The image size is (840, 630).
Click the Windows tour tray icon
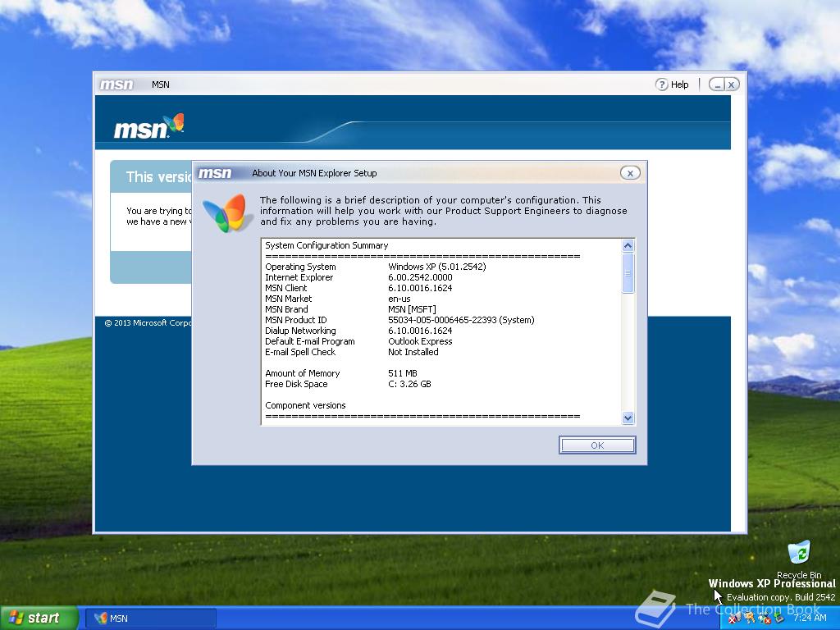click(750, 619)
